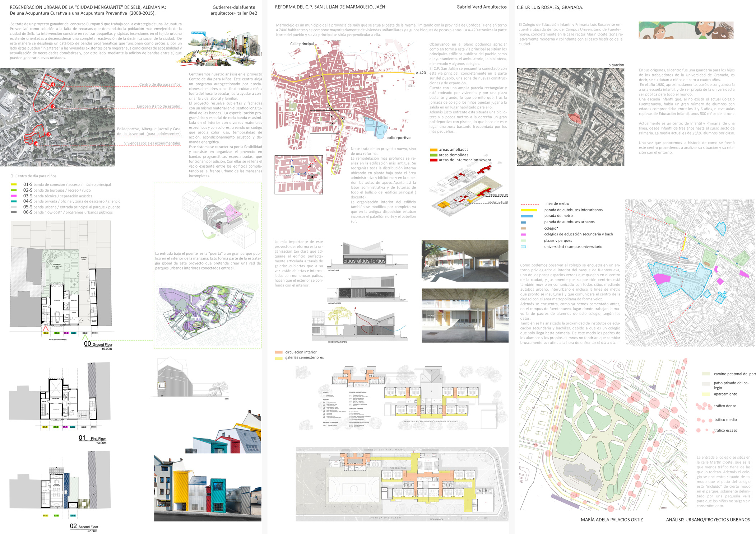This screenshot has width=756, height=534.
Task: Click the 'tráfico escaso' legend entry
Action: click(x=725, y=430)
